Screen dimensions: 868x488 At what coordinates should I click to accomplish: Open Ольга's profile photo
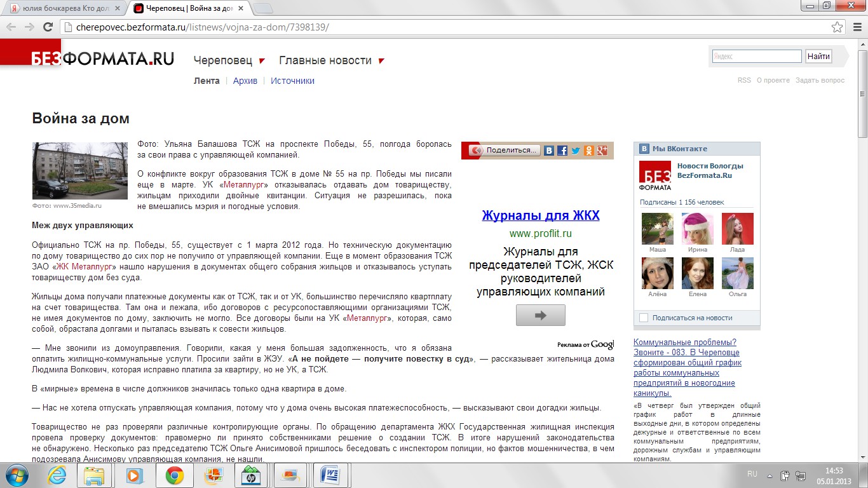tap(738, 273)
